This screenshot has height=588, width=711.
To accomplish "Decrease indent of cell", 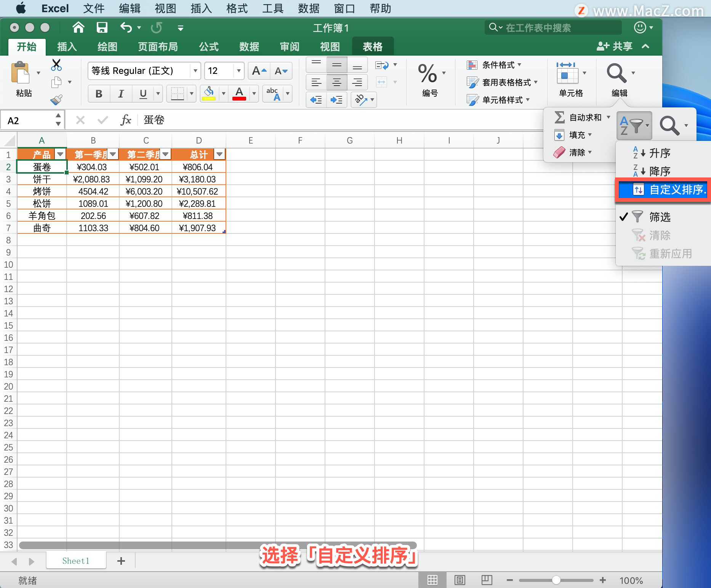I will (316, 100).
